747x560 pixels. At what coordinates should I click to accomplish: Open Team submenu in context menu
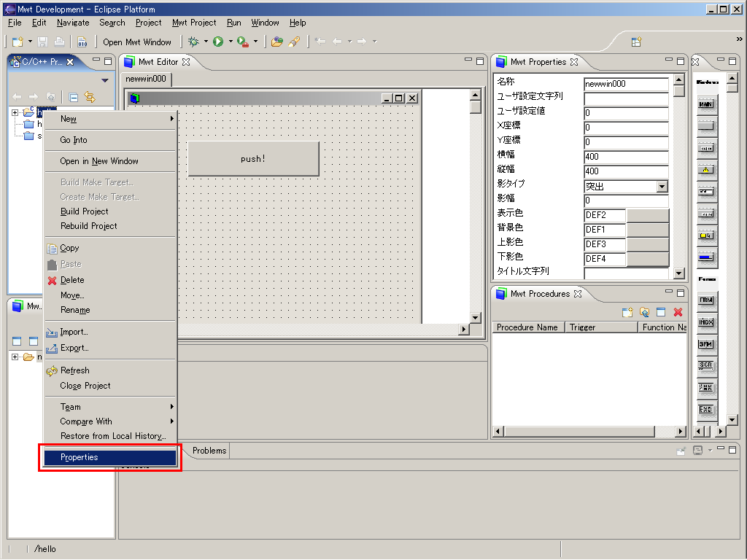click(110, 407)
